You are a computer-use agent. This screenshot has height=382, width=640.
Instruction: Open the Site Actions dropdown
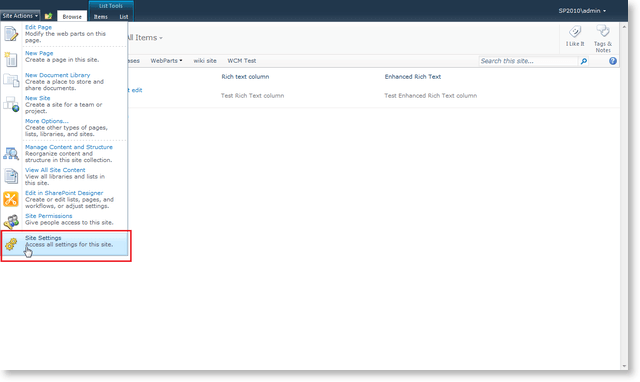[x=20, y=16]
